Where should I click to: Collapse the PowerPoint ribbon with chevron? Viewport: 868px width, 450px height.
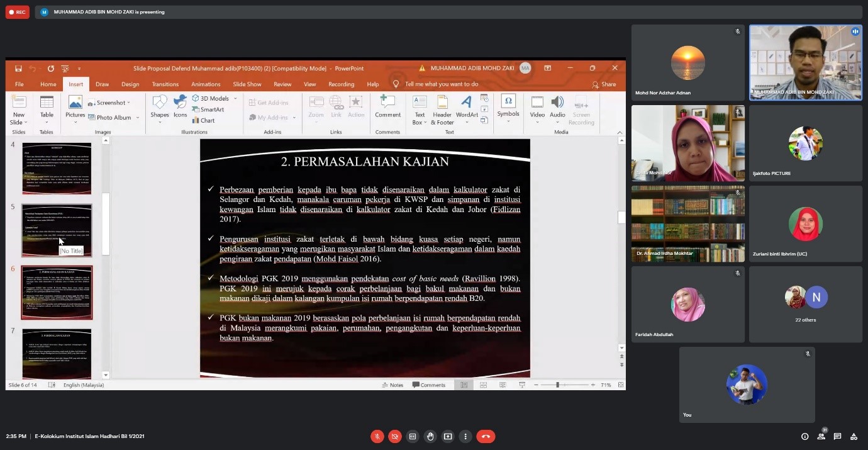click(620, 132)
